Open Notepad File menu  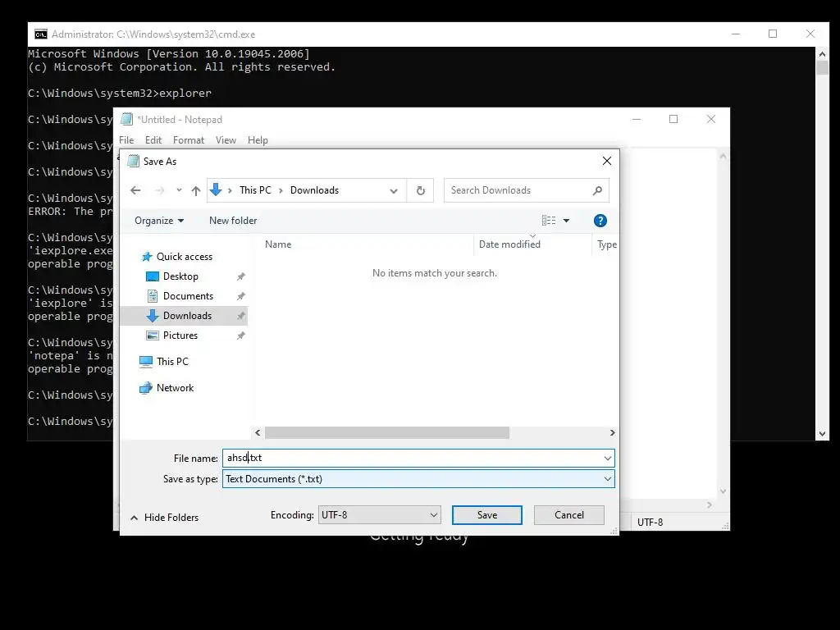pos(126,140)
